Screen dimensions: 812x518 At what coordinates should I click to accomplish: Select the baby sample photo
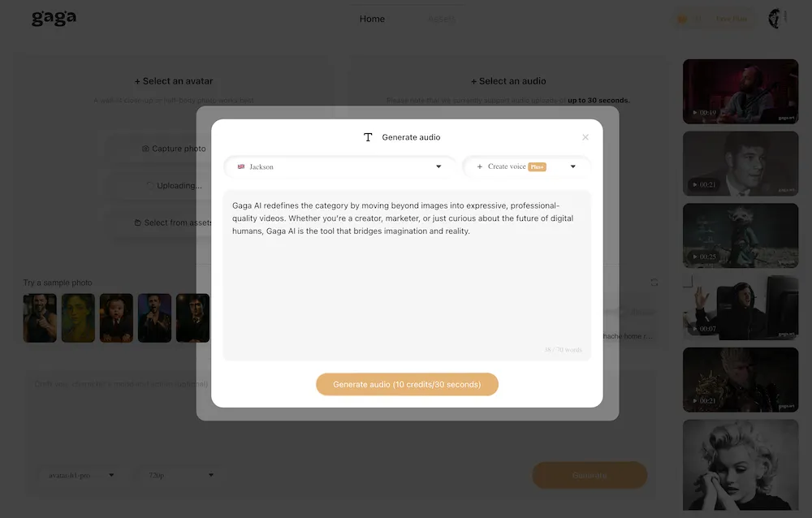pyautogui.click(x=116, y=318)
